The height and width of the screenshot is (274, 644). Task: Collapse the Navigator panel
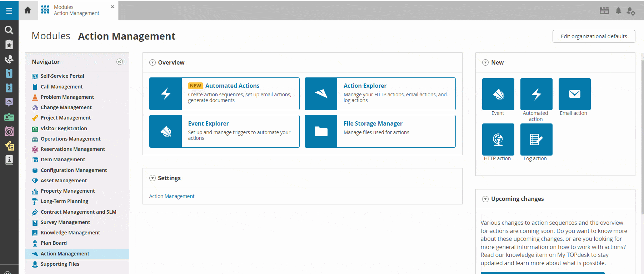(x=120, y=62)
